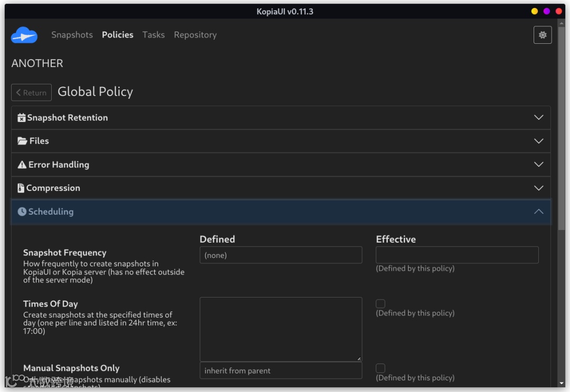Click the Files folder icon

coord(22,141)
